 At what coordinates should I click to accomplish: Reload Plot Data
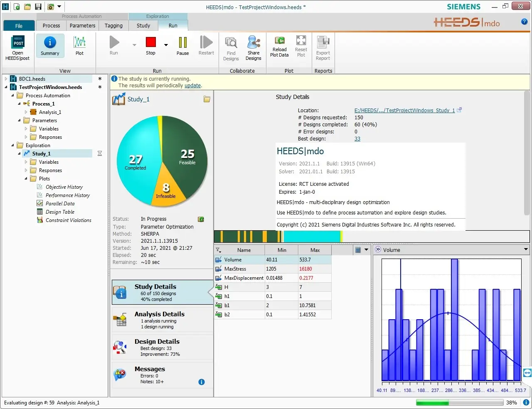279,46
